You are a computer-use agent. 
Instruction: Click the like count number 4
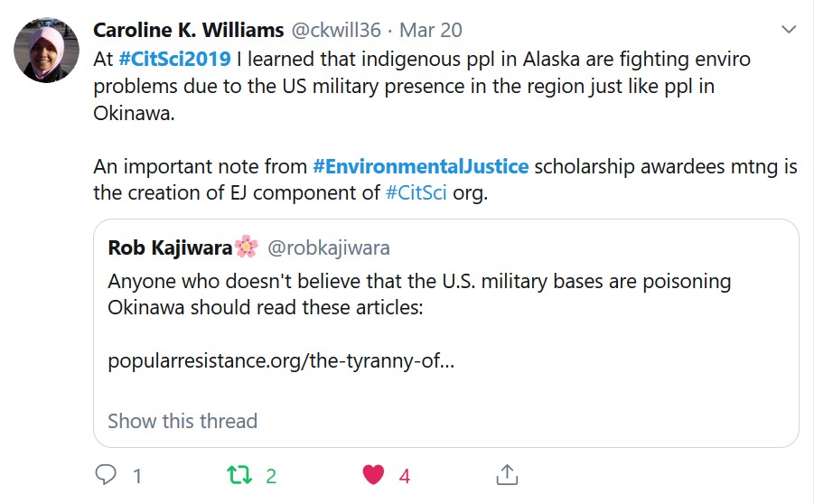pyautogui.click(x=405, y=475)
